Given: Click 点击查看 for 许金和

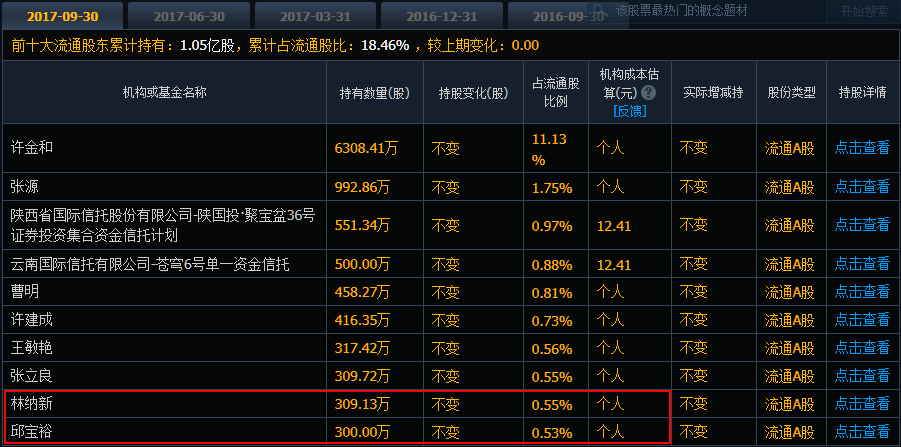Looking at the screenshot, I should 862,148.
